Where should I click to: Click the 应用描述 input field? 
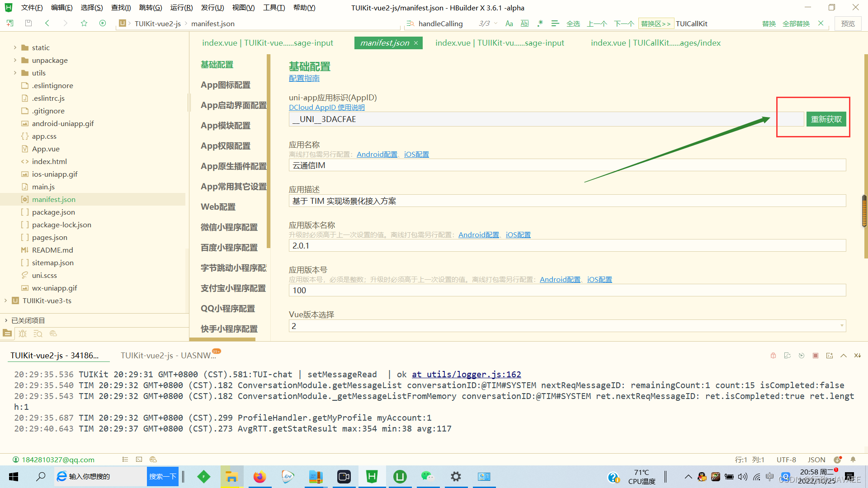click(567, 201)
